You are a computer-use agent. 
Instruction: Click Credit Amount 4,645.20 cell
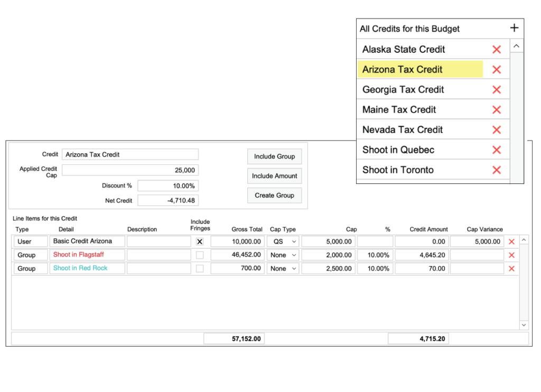[x=422, y=255]
